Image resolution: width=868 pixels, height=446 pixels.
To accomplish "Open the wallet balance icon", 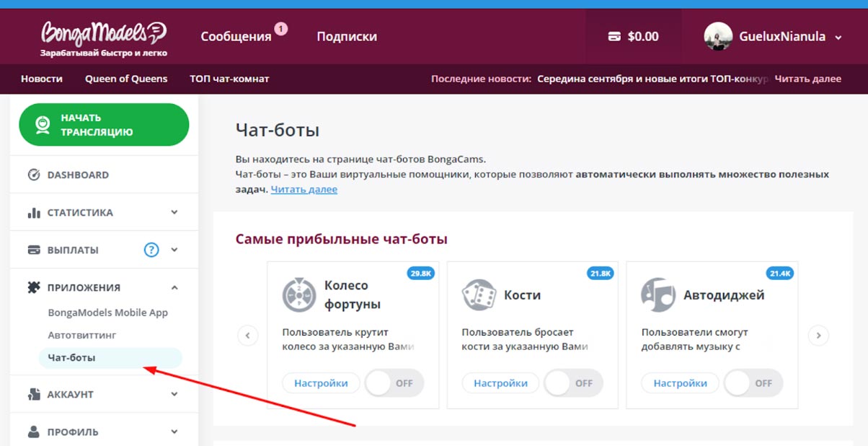I will click(614, 36).
